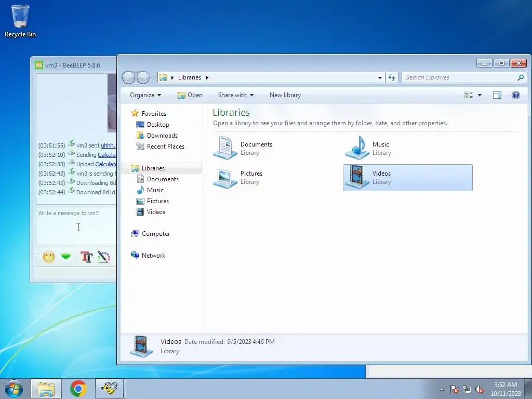Open File Explorer from taskbar
The image size is (532, 399).
tap(46, 389)
